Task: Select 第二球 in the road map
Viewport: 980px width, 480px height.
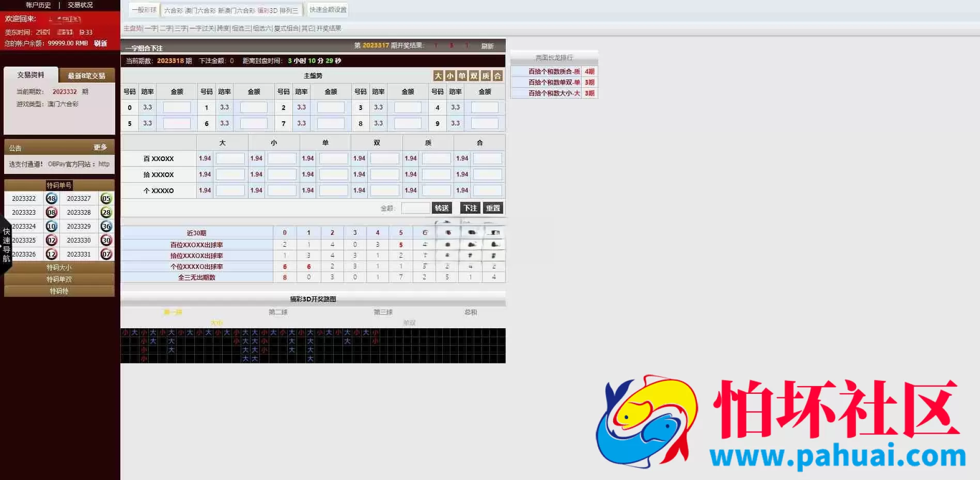Action: (x=278, y=312)
